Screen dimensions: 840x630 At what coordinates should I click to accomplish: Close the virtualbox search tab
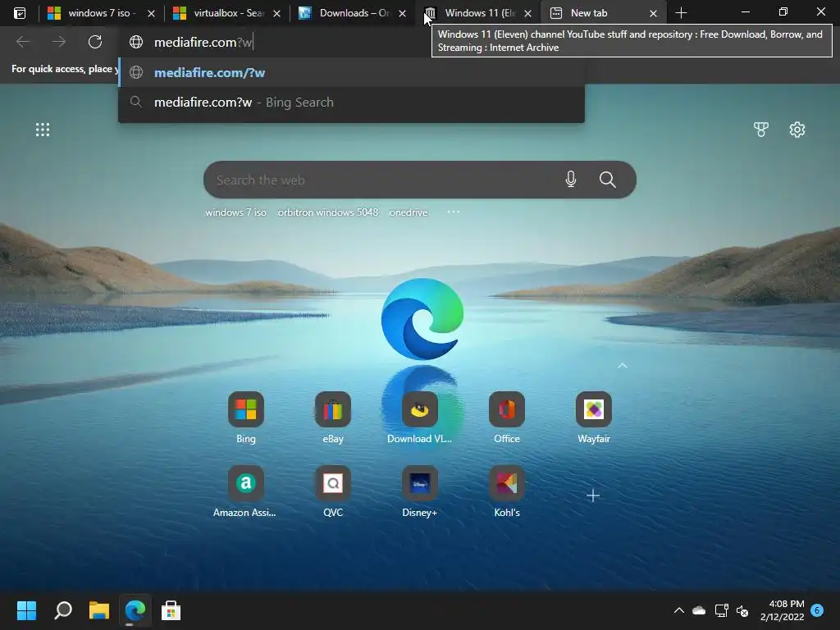point(276,13)
